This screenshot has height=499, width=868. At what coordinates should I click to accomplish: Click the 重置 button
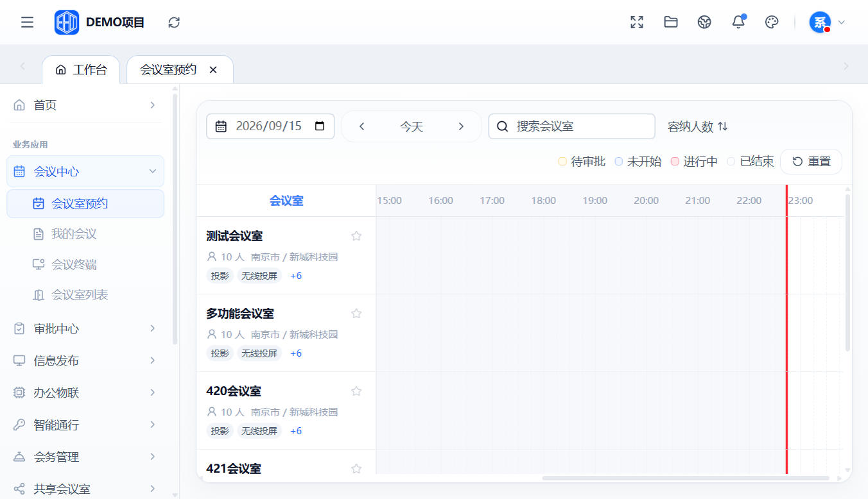point(811,162)
